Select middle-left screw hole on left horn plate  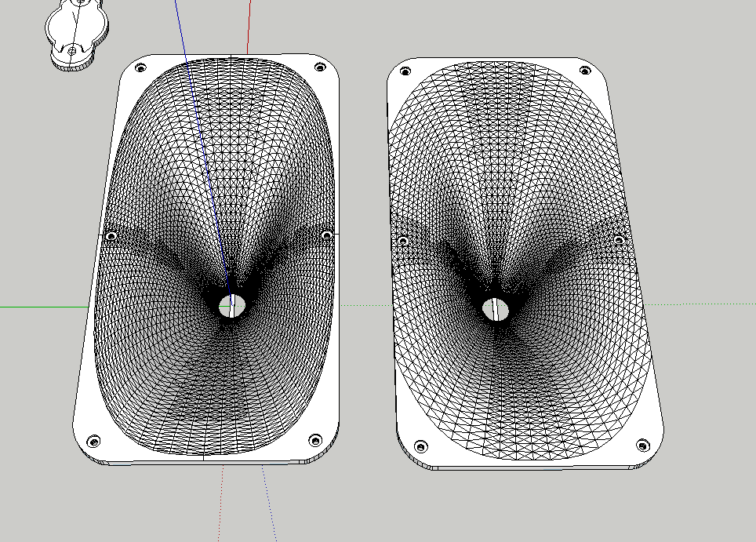tap(111, 236)
